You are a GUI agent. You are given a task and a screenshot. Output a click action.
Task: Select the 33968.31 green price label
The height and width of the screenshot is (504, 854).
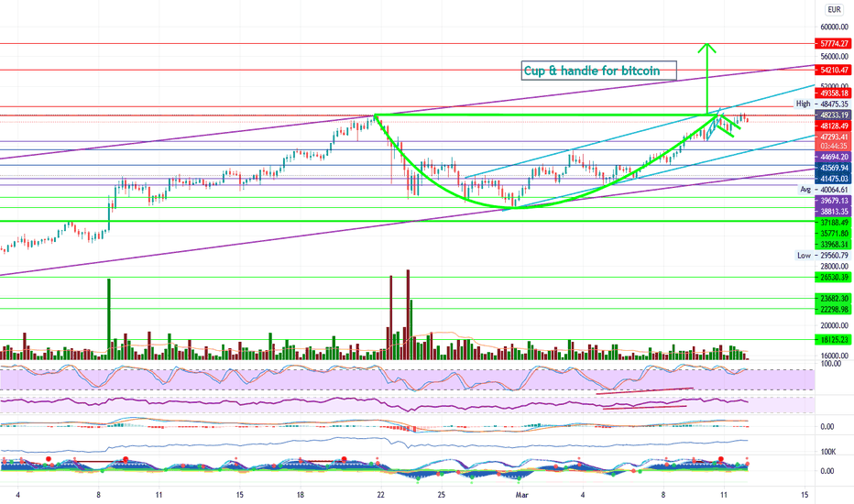833,244
